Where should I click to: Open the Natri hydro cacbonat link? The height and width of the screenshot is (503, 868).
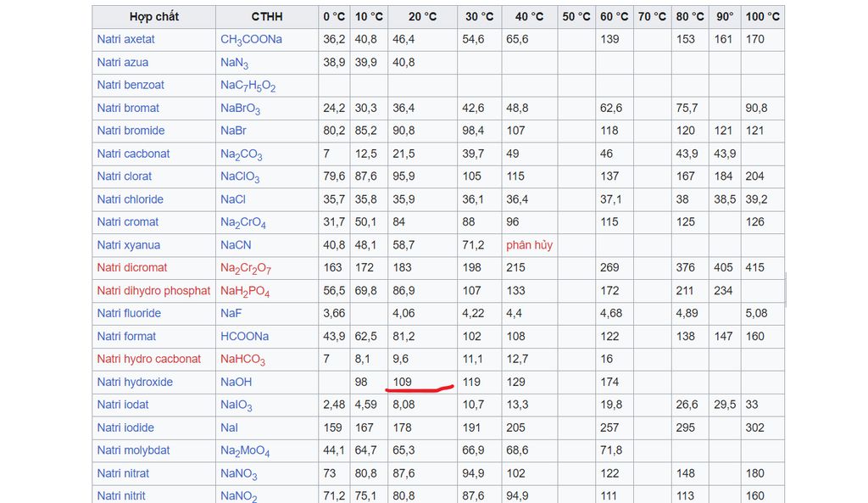pos(148,359)
